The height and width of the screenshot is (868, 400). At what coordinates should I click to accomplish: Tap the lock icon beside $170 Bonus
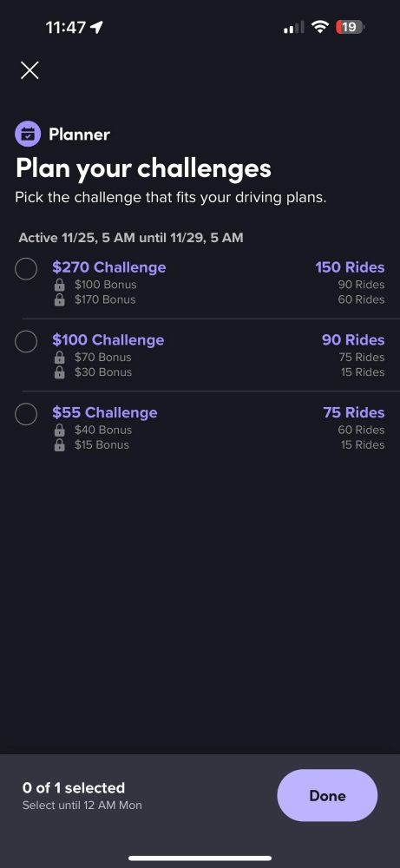(x=60, y=300)
